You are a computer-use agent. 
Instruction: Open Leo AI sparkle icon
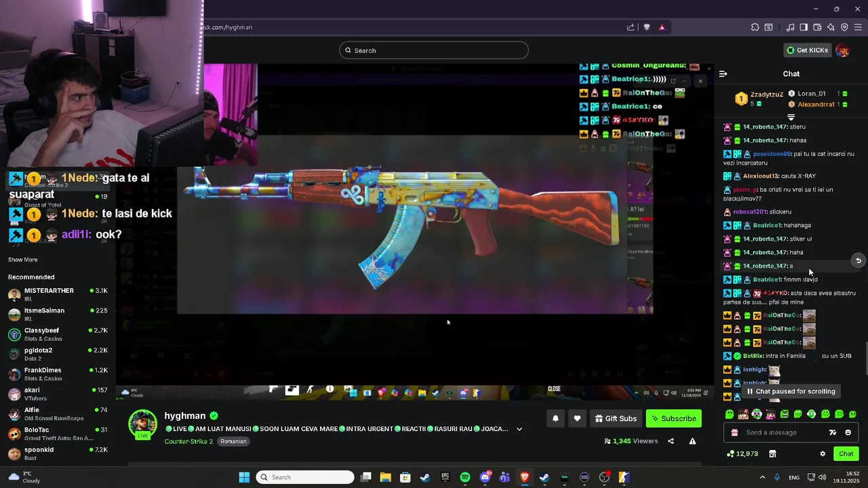pyautogui.click(x=831, y=27)
